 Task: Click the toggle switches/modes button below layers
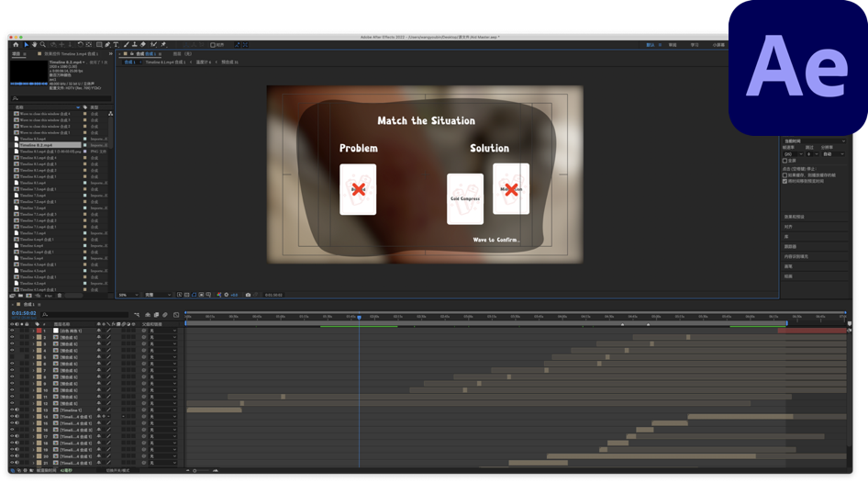(x=118, y=470)
